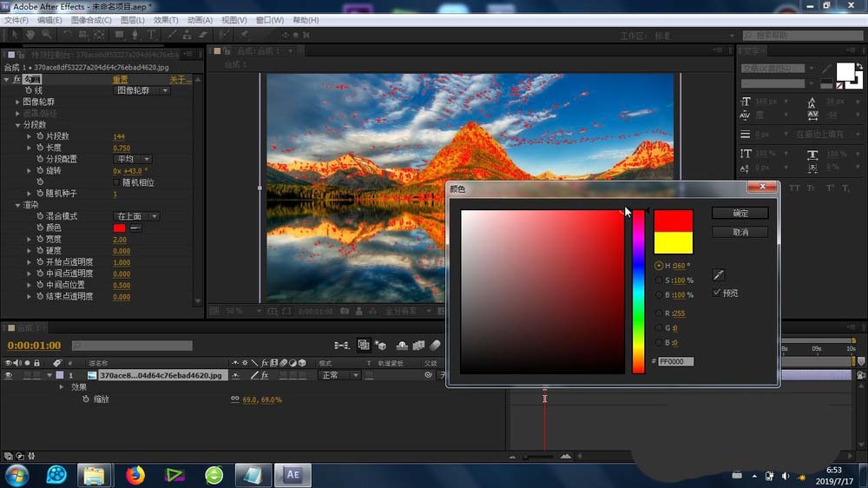Click 取消 in the color dialog
This screenshot has height=488, width=868.
(x=740, y=232)
